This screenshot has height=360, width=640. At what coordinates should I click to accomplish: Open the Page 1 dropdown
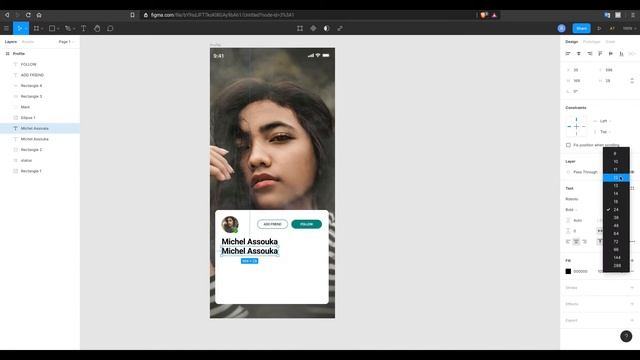(x=66, y=42)
